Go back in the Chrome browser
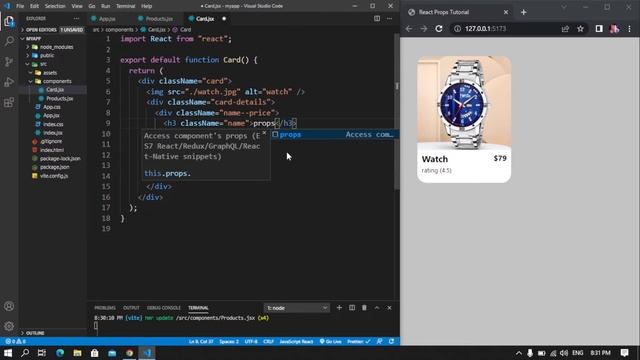Image resolution: width=640 pixels, height=360 pixels. coord(409,29)
